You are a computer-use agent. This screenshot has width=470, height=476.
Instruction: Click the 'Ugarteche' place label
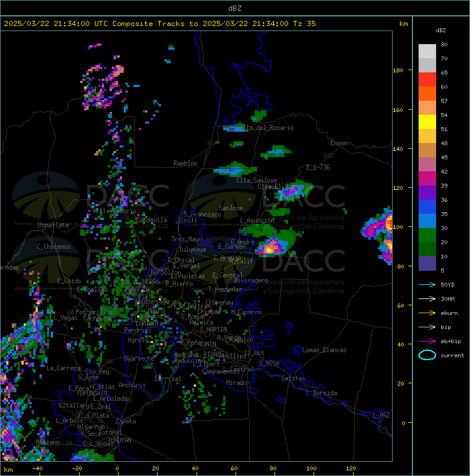[140, 358]
